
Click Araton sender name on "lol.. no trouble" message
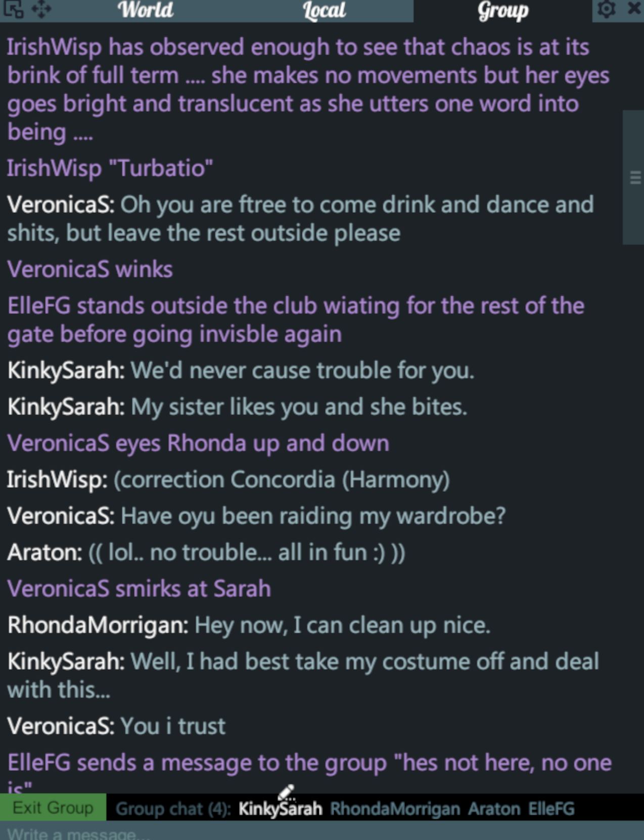44,552
